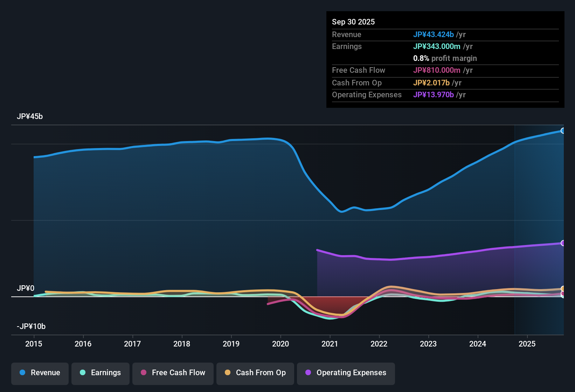Click the JP¥43.424b revenue value
This screenshot has width=575, height=392.
point(434,35)
